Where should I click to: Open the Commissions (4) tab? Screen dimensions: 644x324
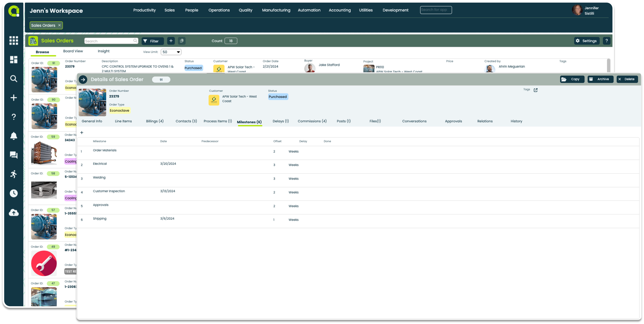(x=312, y=121)
